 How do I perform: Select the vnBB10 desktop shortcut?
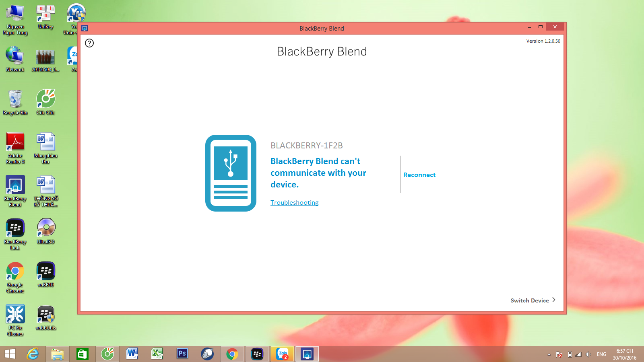pyautogui.click(x=45, y=274)
